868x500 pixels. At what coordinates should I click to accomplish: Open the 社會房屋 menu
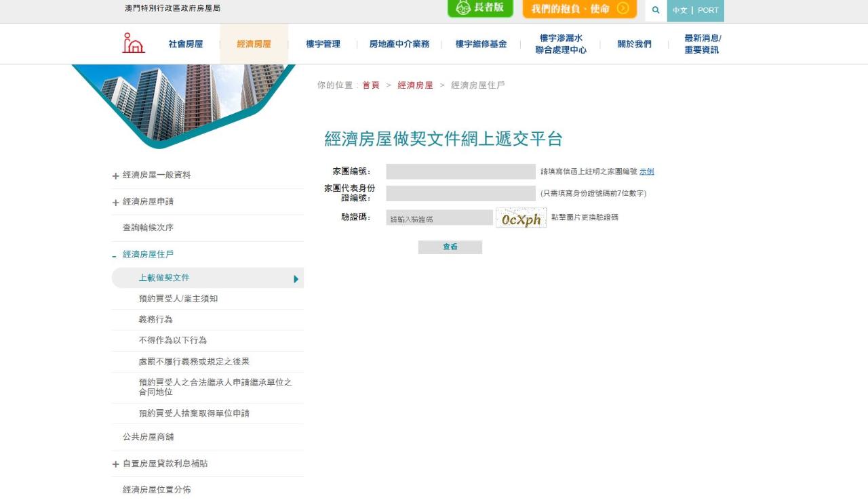point(186,44)
